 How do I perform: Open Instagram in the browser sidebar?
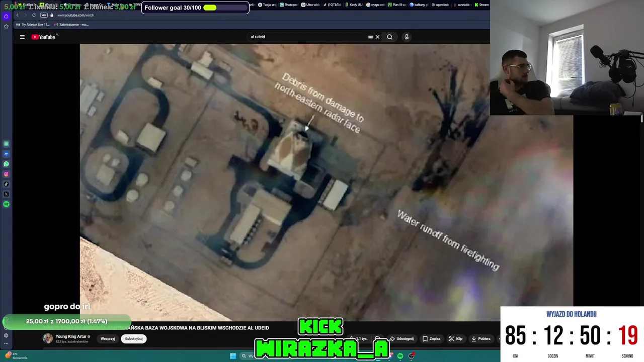6,174
